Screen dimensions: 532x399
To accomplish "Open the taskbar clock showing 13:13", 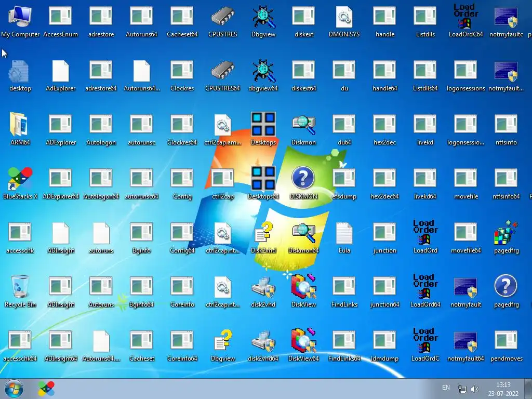I will (503, 389).
